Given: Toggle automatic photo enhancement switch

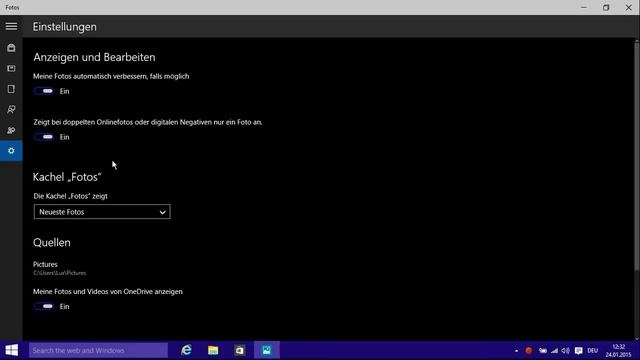Looking at the screenshot, I should 44,91.
